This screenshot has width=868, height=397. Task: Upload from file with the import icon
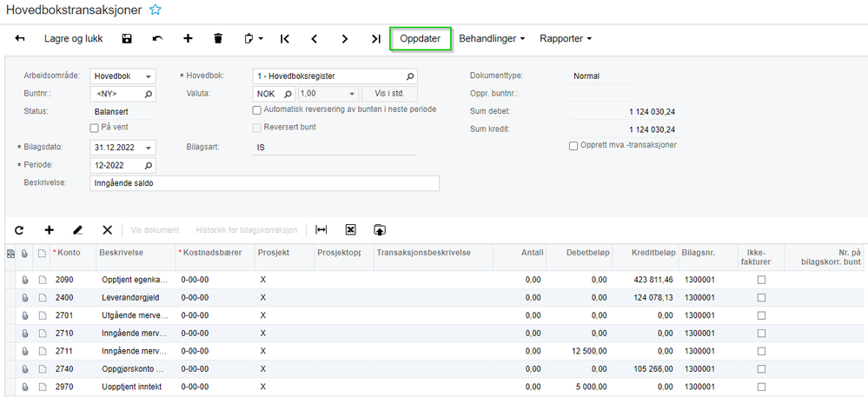click(x=380, y=230)
